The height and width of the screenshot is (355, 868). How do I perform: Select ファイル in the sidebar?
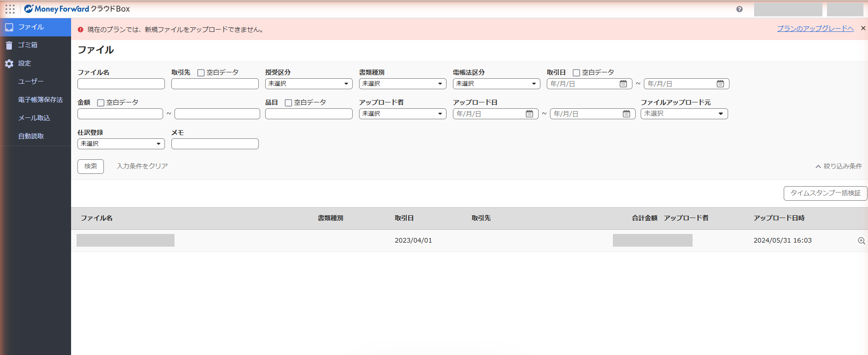point(36,27)
